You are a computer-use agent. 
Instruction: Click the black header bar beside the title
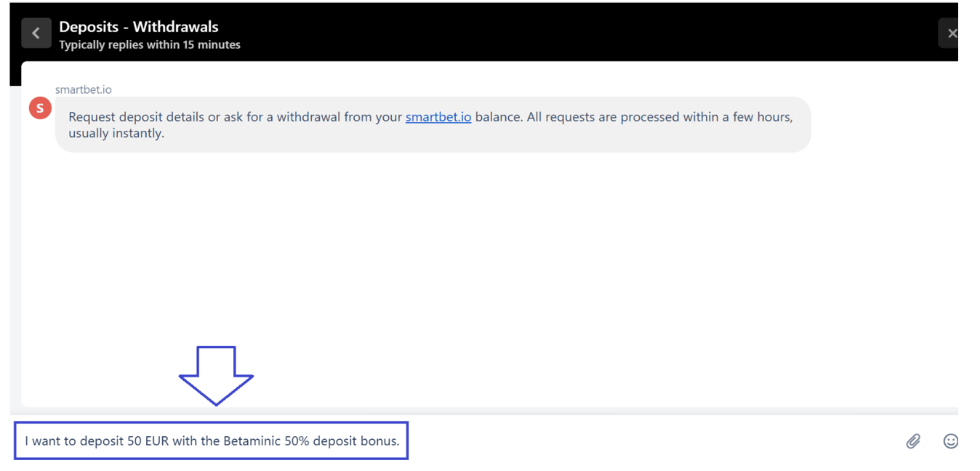click(582, 33)
